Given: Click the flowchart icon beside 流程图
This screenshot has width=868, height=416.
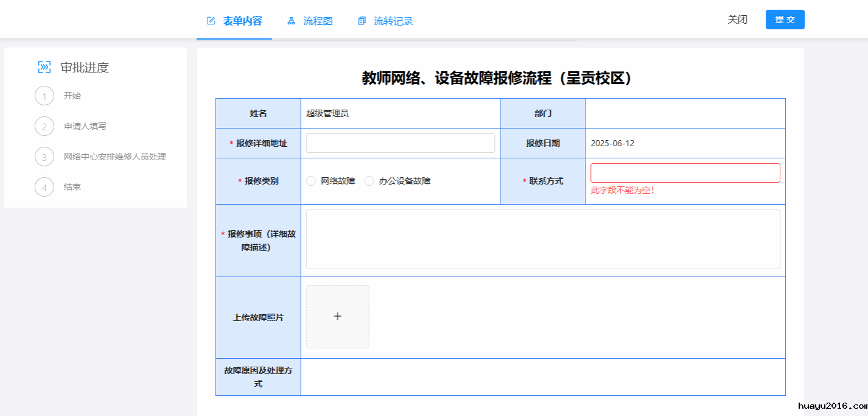Looking at the screenshot, I should [292, 21].
